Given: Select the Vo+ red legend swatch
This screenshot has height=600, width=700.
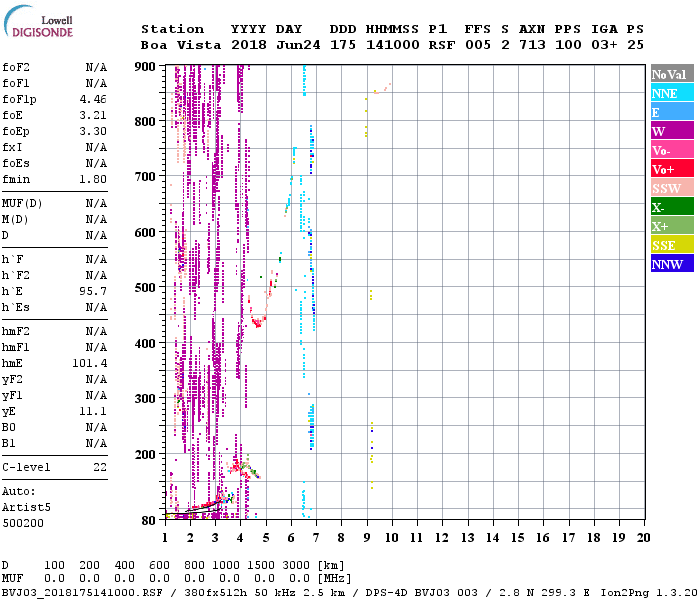Looking at the screenshot, I should pos(672,169).
